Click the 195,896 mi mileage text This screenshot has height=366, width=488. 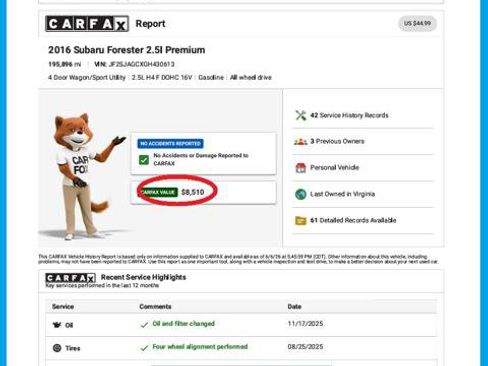(65, 64)
